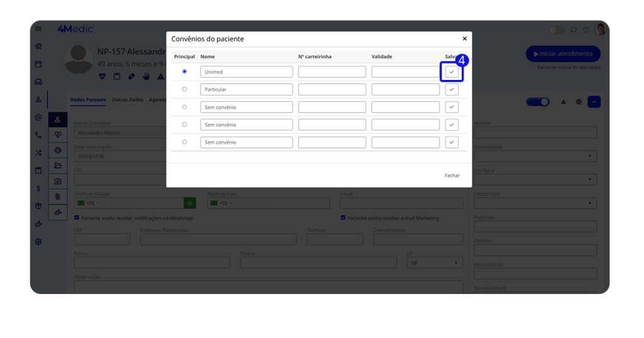Click Fechar to close the dialog

(x=452, y=176)
